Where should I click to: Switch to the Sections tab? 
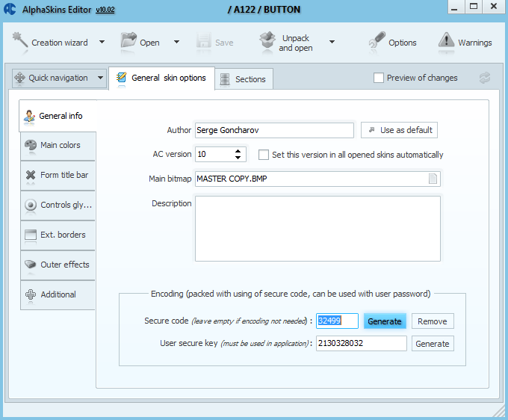pyautogui.click(x=244, y=78)
